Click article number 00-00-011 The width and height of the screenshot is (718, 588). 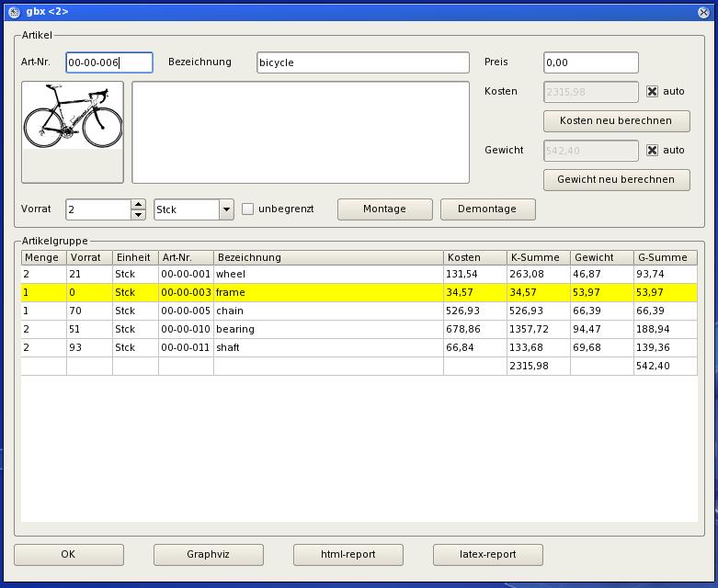click(186, 347)
